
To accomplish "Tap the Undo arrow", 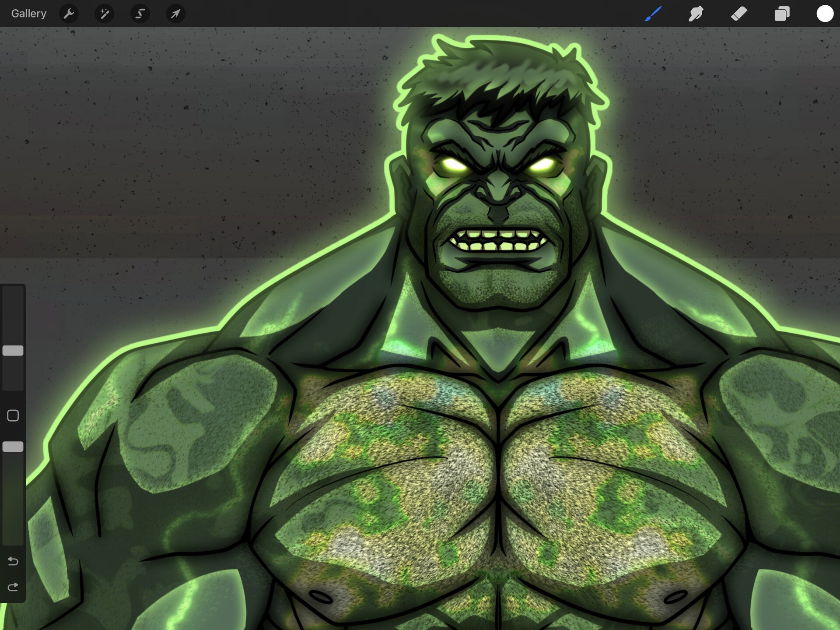I will [13, 561].
